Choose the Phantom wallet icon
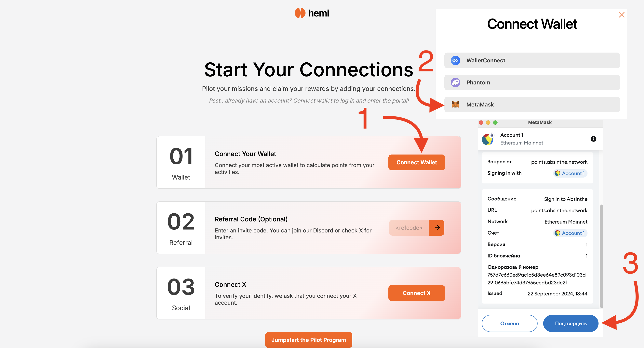Screen dimensions: 644x348 click(x=455, y=82)
